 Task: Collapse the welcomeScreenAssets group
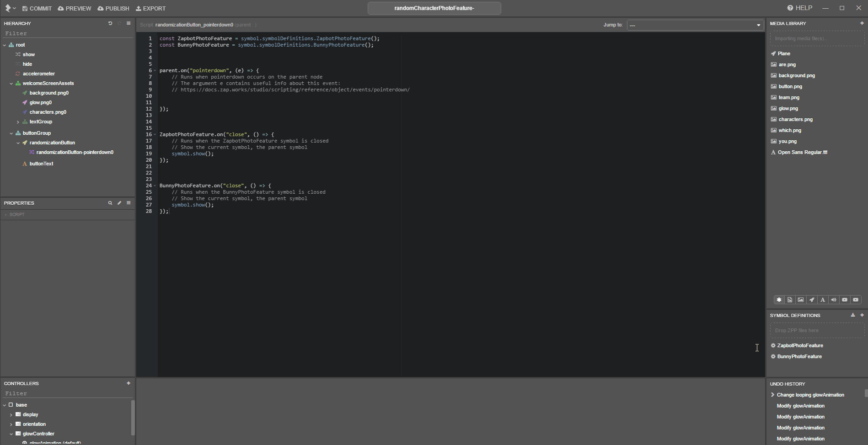click(x=11, y=83)
